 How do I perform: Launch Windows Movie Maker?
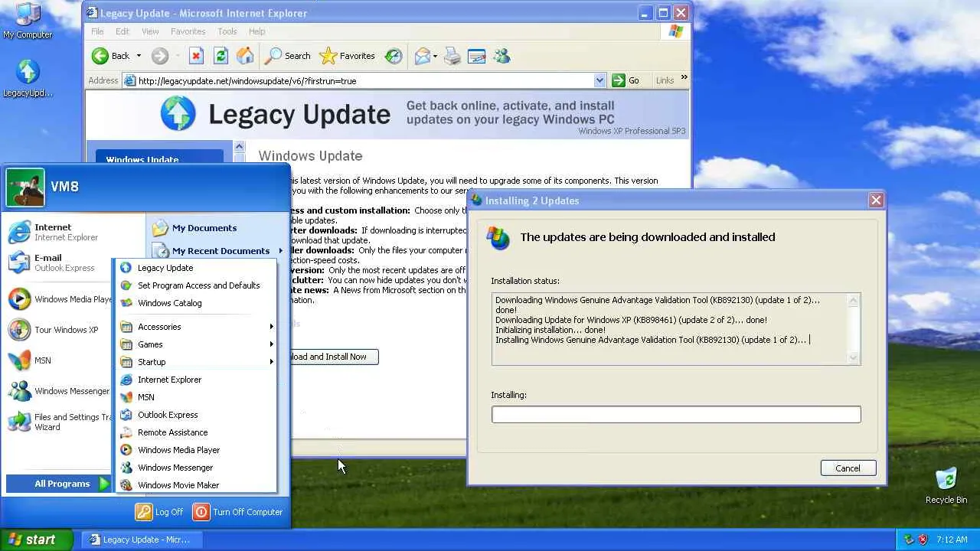pyautogui.click(x=197, y=485)
